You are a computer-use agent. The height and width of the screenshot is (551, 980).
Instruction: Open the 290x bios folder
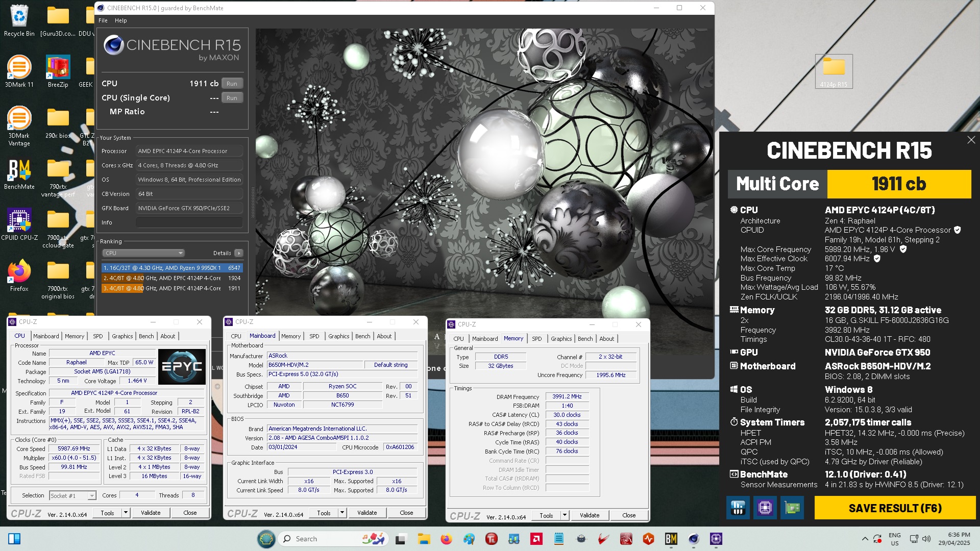[x=58, y=122]
